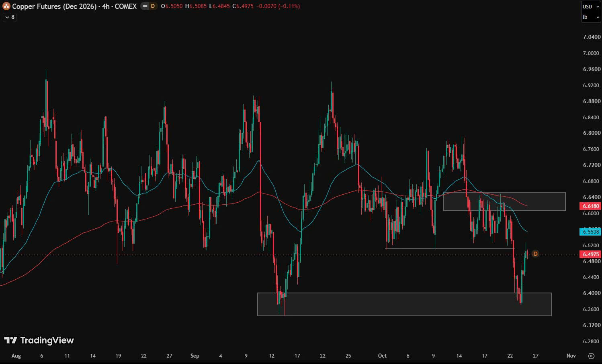The image size is (602, 364).
Task: Click the Oct label on time axis
Action: pyautogui.click(x=382, y=356)
